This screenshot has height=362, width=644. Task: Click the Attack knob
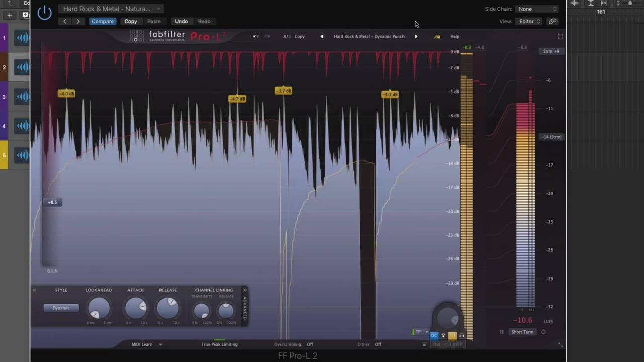click(135, 308)
